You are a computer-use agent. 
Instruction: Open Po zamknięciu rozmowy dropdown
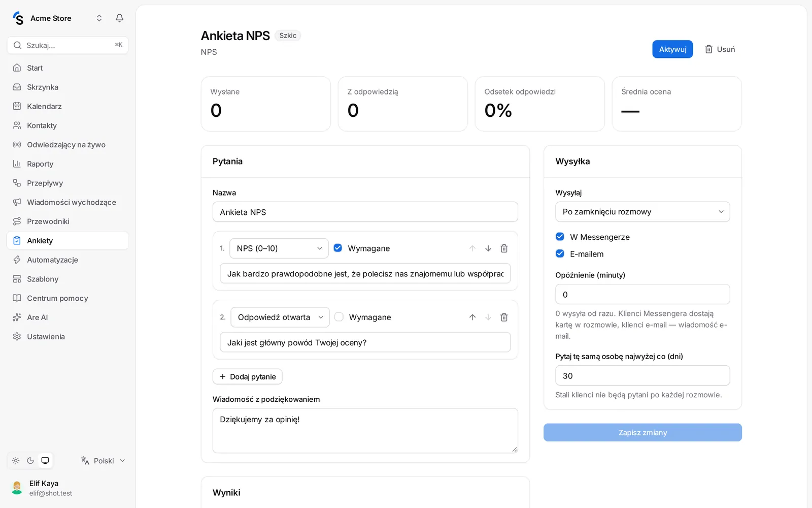(x=642, y=212)
